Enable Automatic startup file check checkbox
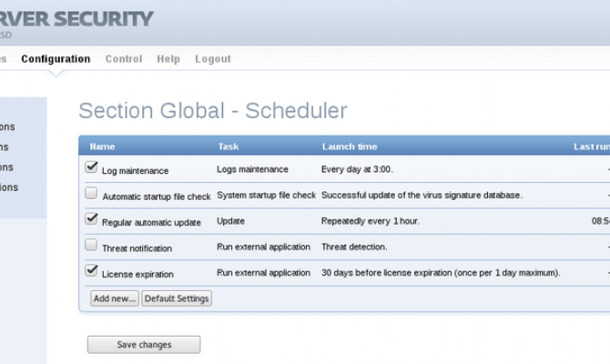 91,193
